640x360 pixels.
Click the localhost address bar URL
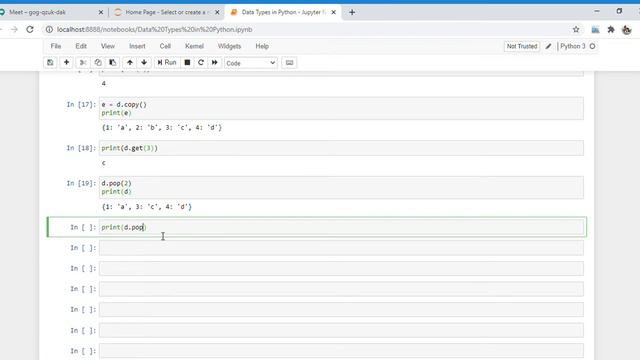pyautogui.click(x=155, y=29)
